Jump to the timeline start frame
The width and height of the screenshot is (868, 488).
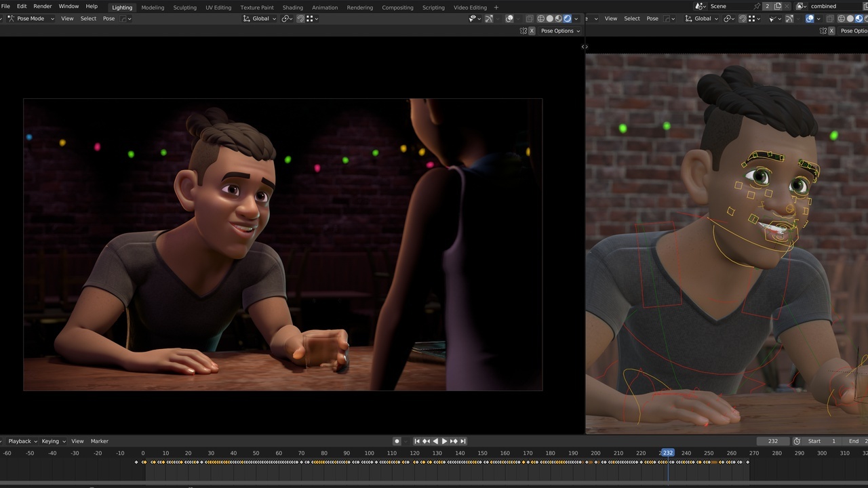[x=417, y=441]
